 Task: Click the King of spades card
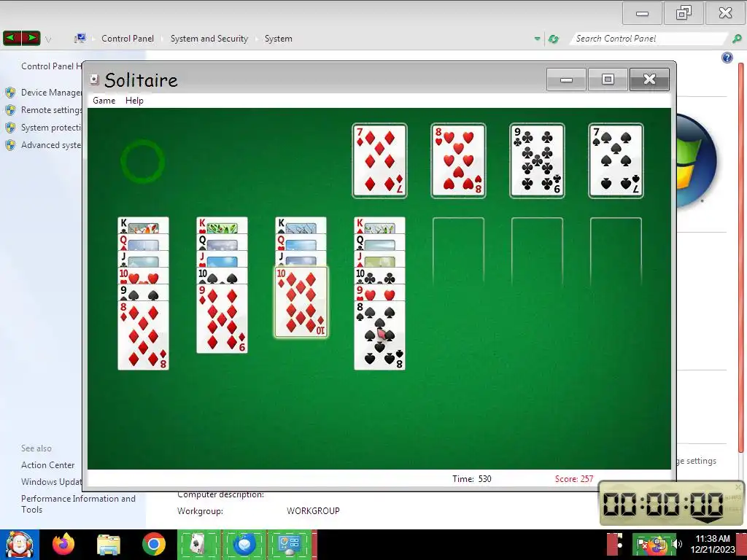coord(301,225)
